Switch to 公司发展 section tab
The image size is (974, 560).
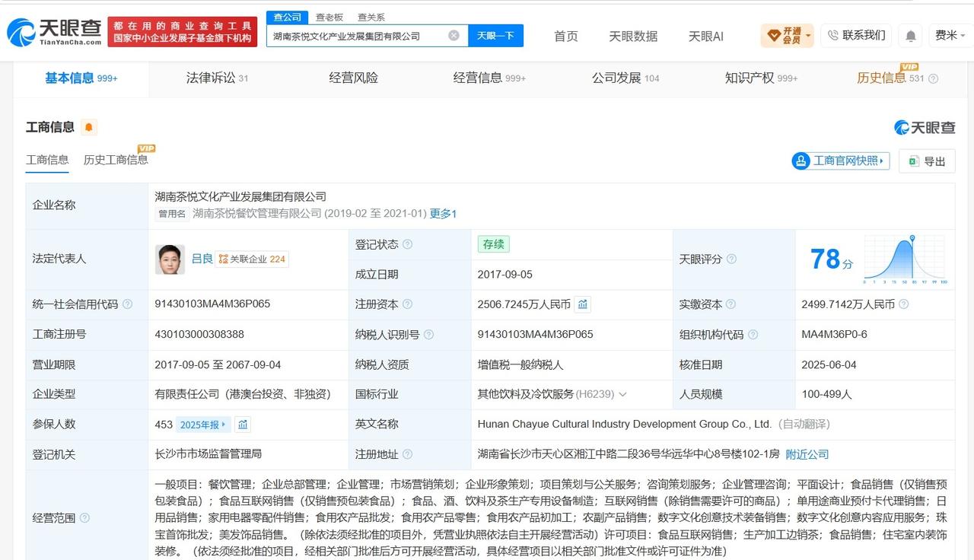(625, 78)
